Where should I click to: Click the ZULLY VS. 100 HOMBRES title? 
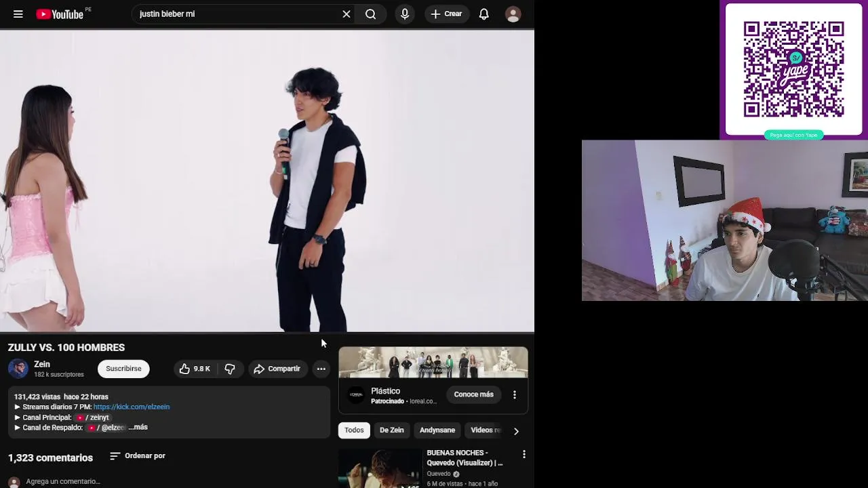(x=66, y=347)
